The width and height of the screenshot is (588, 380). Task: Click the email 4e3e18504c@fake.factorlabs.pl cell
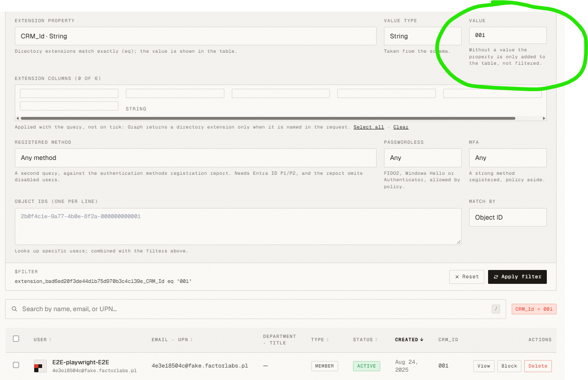(x=200, y=366)
